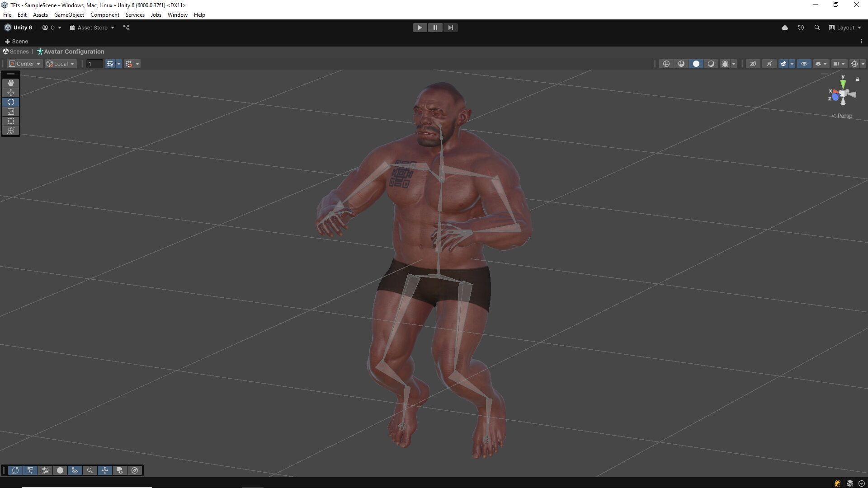The image size is (868, 488).
Task: Select the combined Transform tool
Action: click(x=11, y=131)
